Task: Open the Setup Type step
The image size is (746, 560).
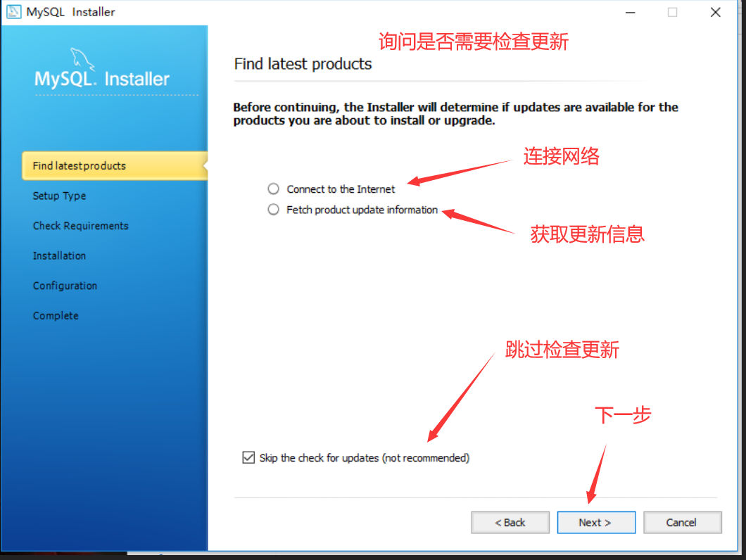Action: point(60,196)
